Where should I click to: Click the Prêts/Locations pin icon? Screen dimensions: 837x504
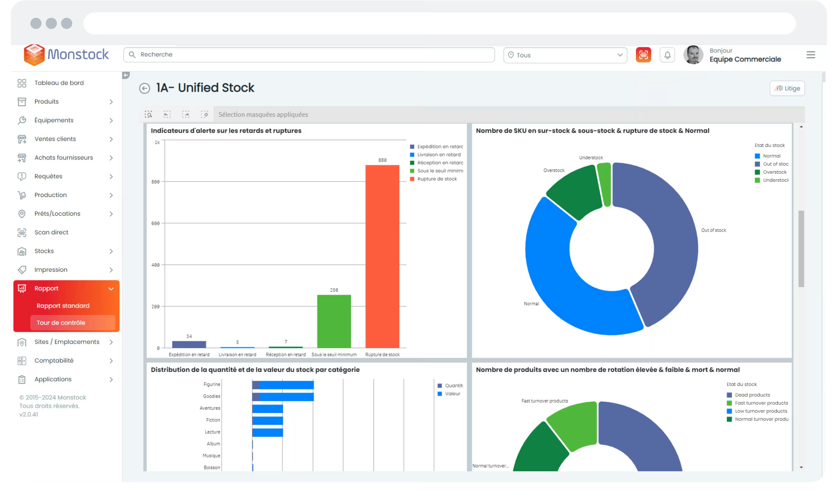point(22,214)
